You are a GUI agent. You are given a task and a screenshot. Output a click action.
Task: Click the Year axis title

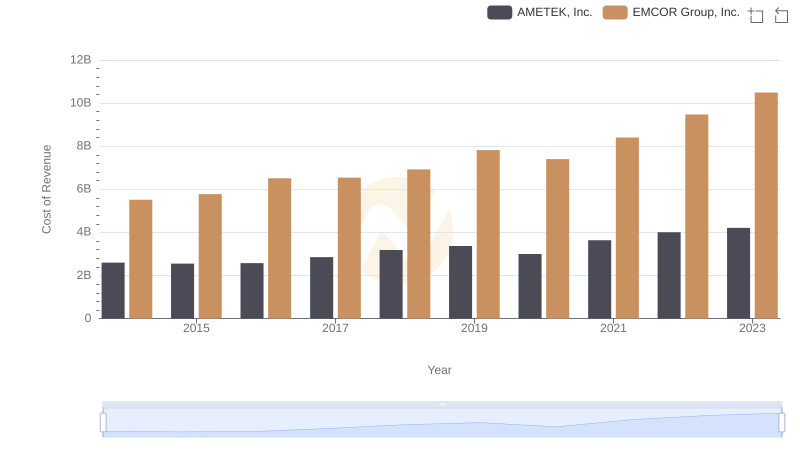coord(439,370)
